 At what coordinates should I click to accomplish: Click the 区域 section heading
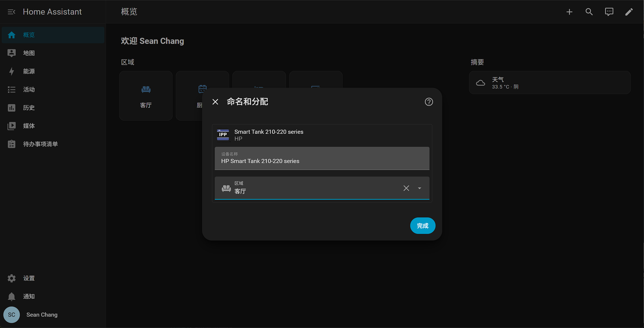(128, 62)
